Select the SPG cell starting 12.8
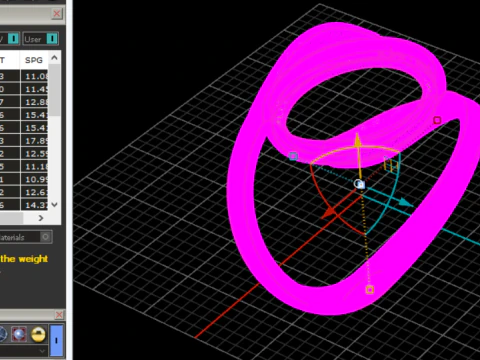Viewport: 480px width, 360px height. tap(34, 102)
